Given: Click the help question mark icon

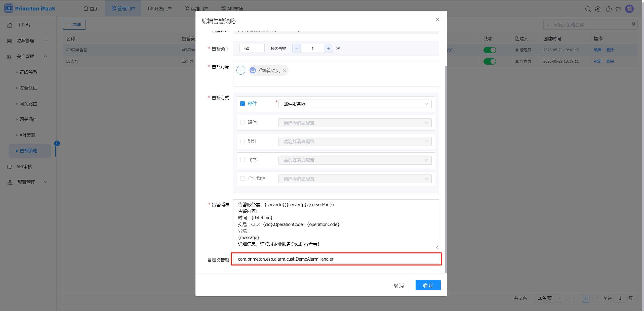Looking at the screenshot, I should [609, 9].
